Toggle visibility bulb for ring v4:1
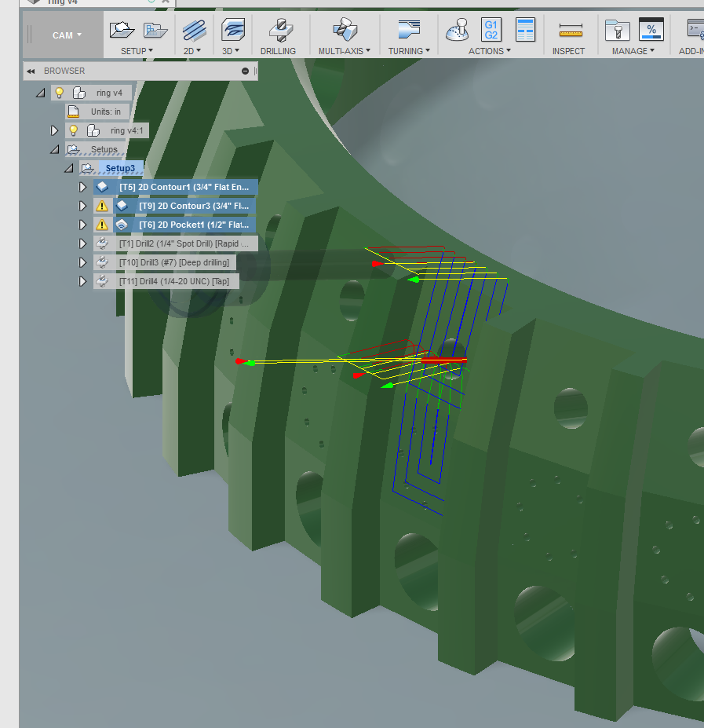Viewport: 704px width, 728px height. [73, 130]
